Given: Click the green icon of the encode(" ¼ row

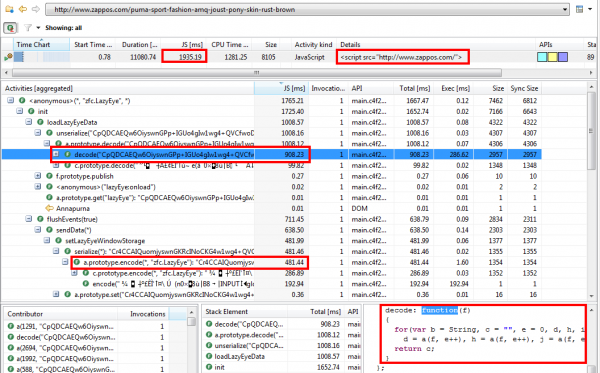Looking at the screenshot, I should coord(86,283).
